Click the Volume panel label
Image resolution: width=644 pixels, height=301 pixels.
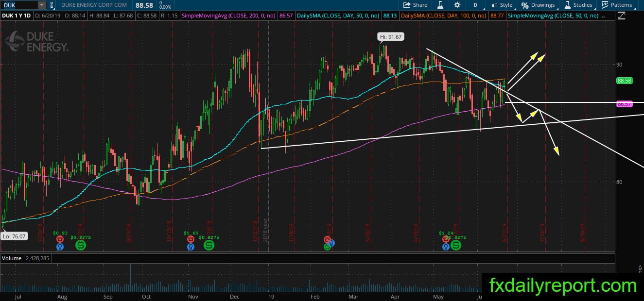click(x=11, y=258)
